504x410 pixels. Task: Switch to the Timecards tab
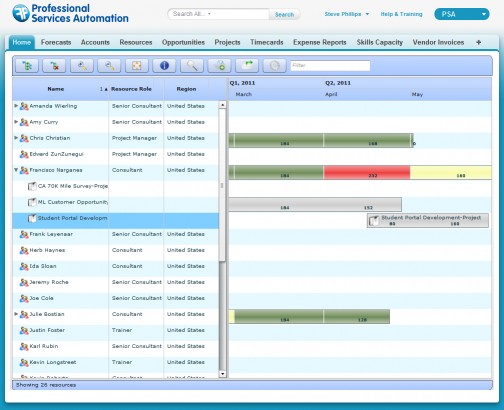pos(267,42)
